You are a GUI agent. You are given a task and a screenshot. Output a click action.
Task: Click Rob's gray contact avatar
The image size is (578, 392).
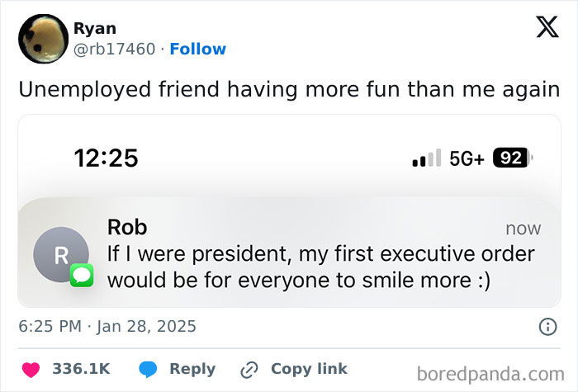(x=60, y=255)
